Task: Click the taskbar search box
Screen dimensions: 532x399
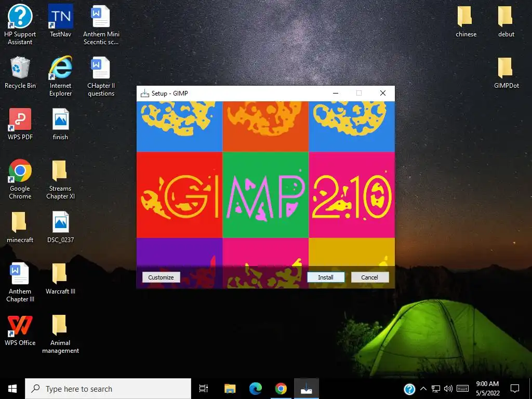Action: [x=108, y=389]
